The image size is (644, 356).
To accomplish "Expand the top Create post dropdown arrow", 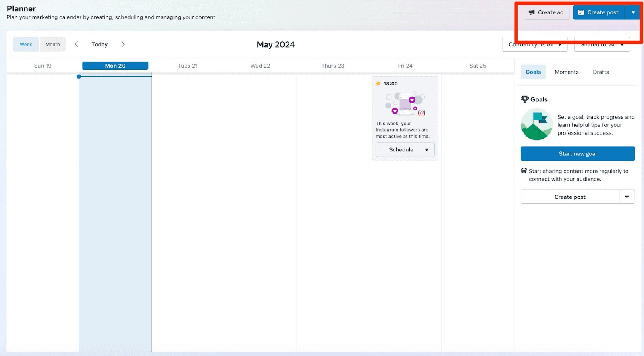I will tap(633, 12).
